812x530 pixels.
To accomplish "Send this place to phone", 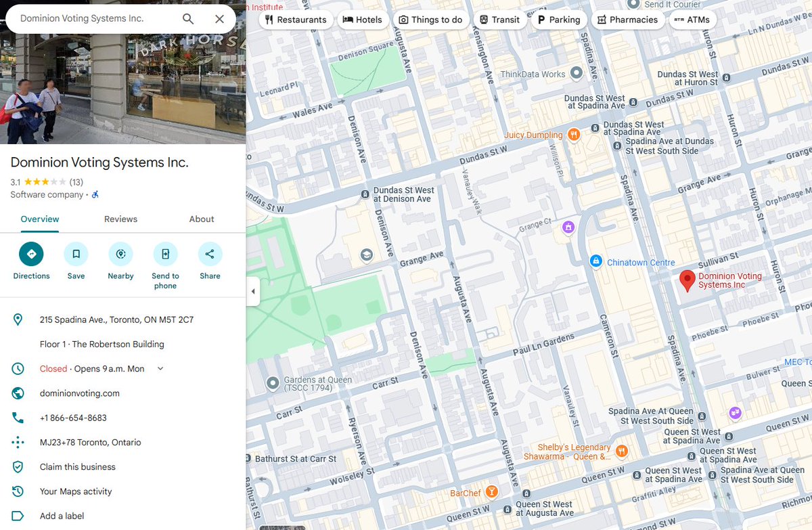I will pyautogui.click(x=165, y=265).
